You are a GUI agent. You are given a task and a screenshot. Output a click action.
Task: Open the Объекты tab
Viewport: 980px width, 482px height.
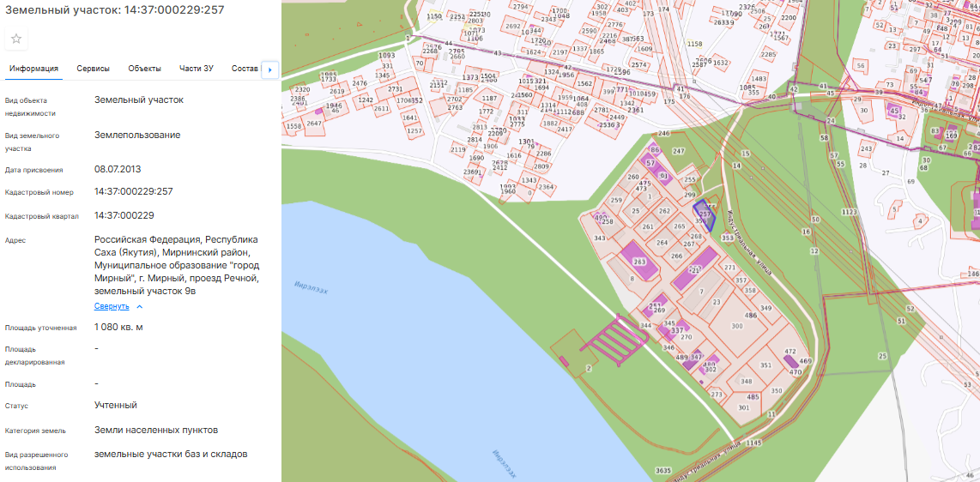144,69
